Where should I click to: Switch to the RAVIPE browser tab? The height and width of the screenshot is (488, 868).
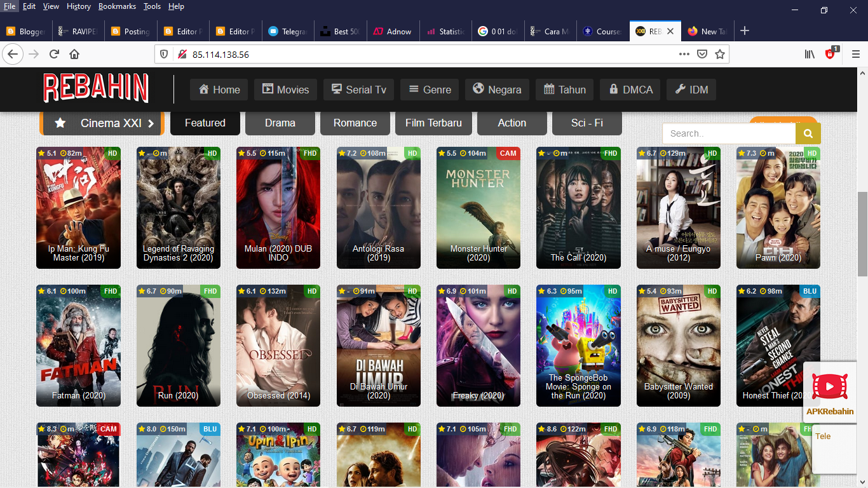[78, 31]
